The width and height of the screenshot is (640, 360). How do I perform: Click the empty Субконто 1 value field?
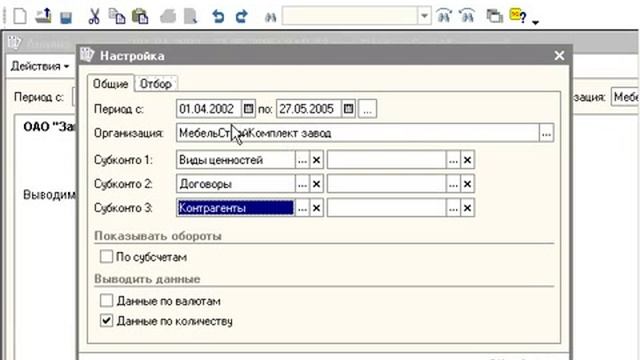click(x=387, y=160)
